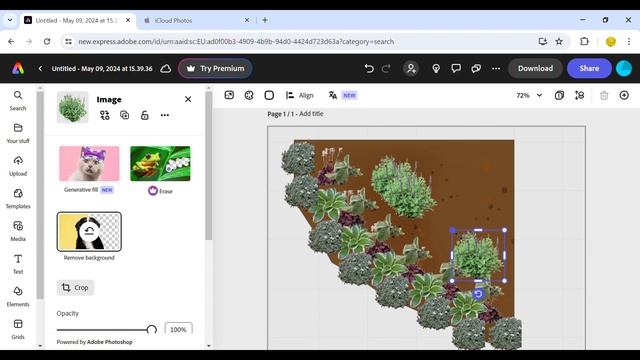Image resolution: width=640 pixels, height=360 pixels.
Task: Click the project title Untitled - May 09, 2024
Action: click(102, 69)
